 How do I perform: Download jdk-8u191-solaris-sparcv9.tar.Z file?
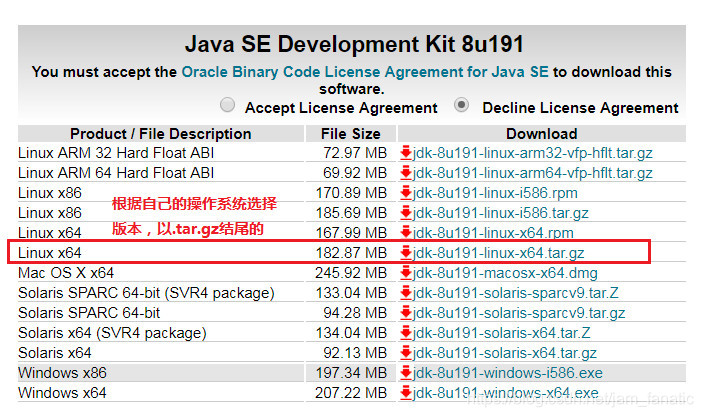coord(516,293)
